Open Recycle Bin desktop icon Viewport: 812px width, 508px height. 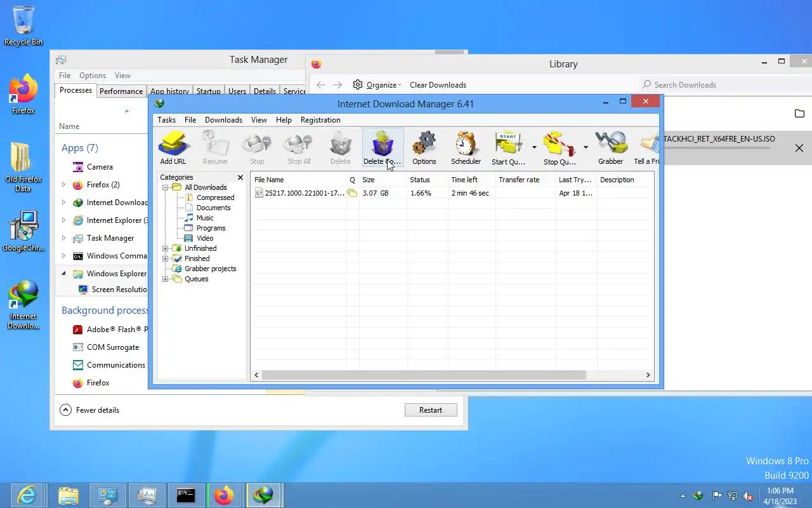(x=23, y=26)
